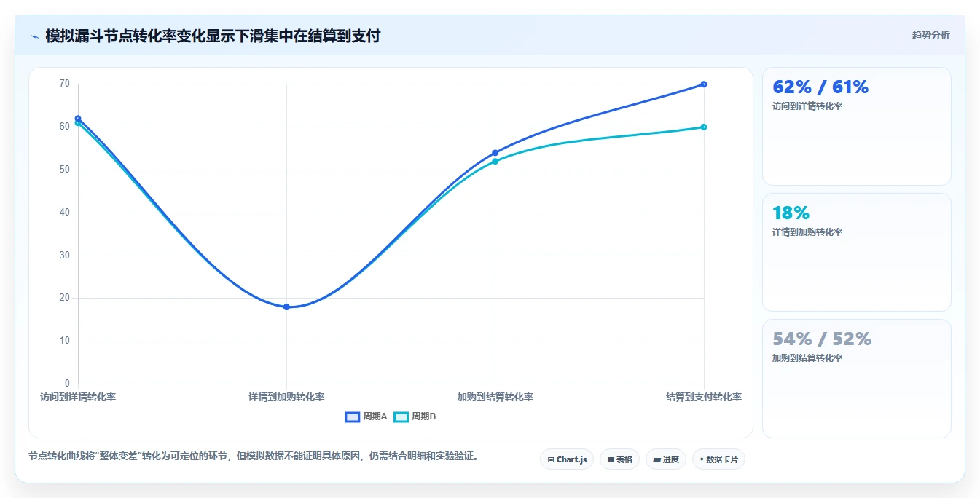Image resolution: width=980 pixels, height=498 pixels.
Task: Click the 详情到加购转化率 axis label
Action: 286,398
